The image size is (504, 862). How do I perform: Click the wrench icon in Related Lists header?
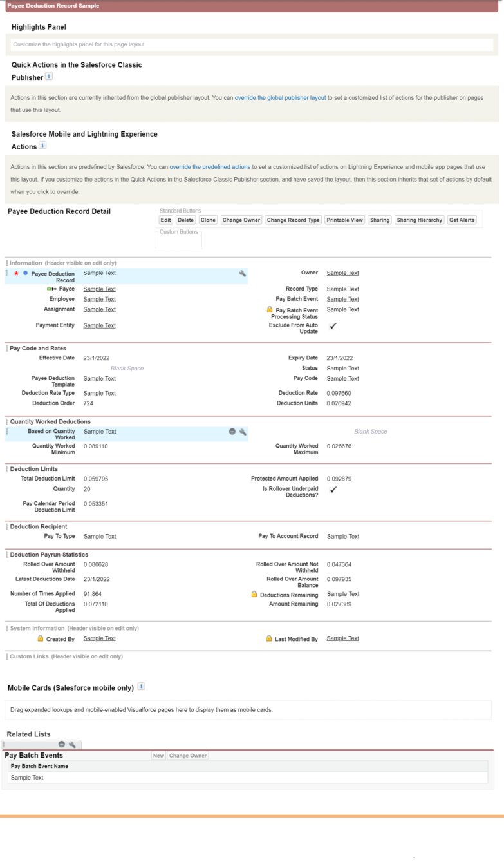coord(72,744)
